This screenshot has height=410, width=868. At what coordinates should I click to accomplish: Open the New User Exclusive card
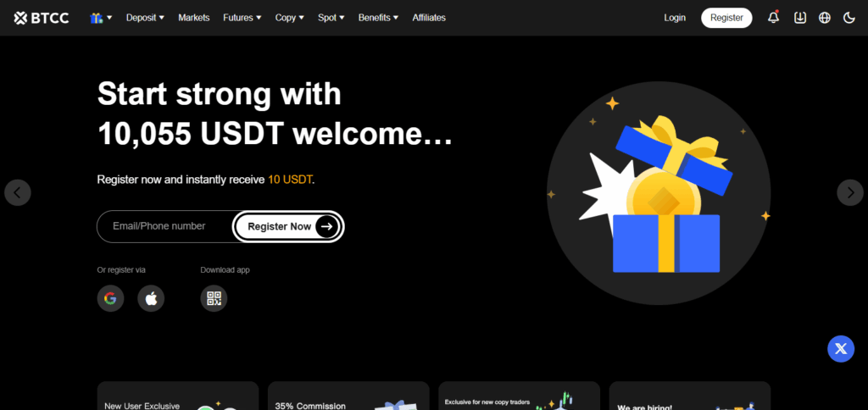pos(178,396)
